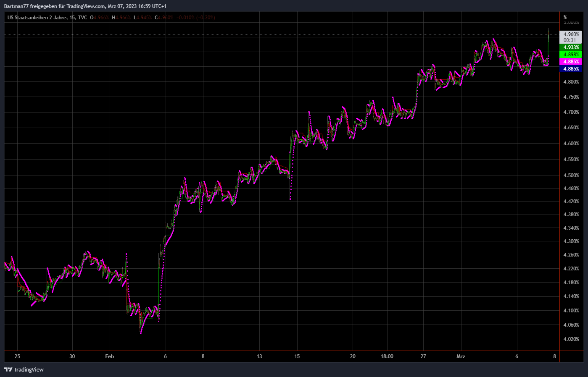Click the '4.460%' price axis label

coord(571,188)
